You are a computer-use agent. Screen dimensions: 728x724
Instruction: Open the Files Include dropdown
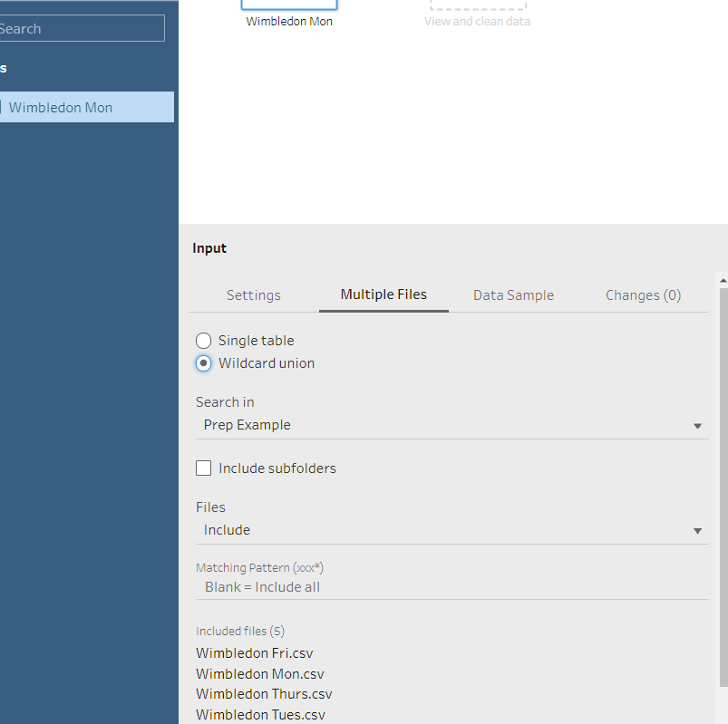click(x=451, y=530)
